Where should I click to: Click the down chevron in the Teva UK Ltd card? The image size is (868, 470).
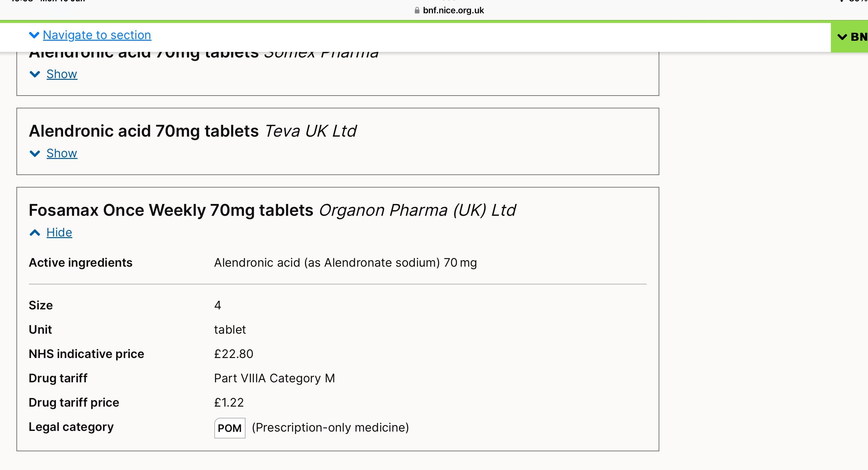[x=35, y=153]
